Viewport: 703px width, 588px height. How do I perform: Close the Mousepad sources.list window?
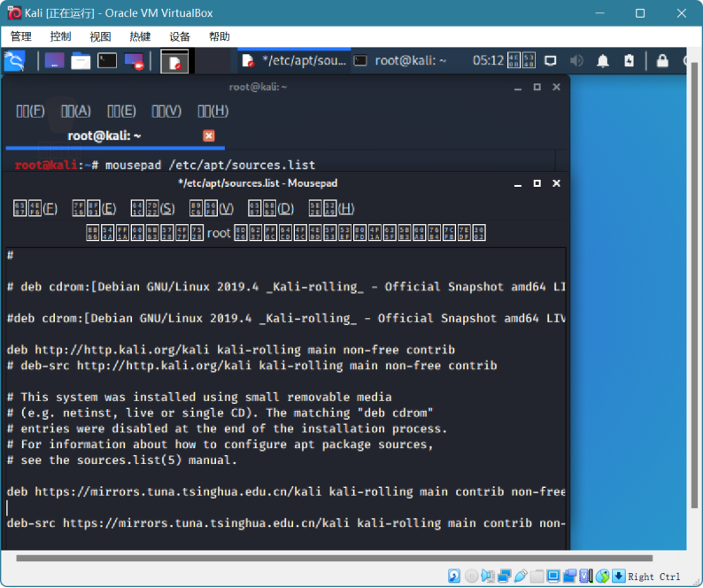(x=556, y=183)
